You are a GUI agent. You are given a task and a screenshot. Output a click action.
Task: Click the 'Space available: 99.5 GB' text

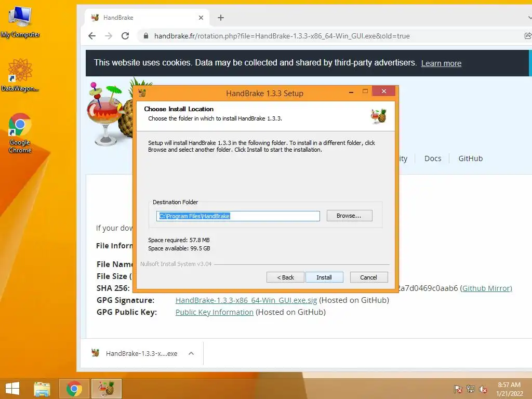click(x=179, y=248)
